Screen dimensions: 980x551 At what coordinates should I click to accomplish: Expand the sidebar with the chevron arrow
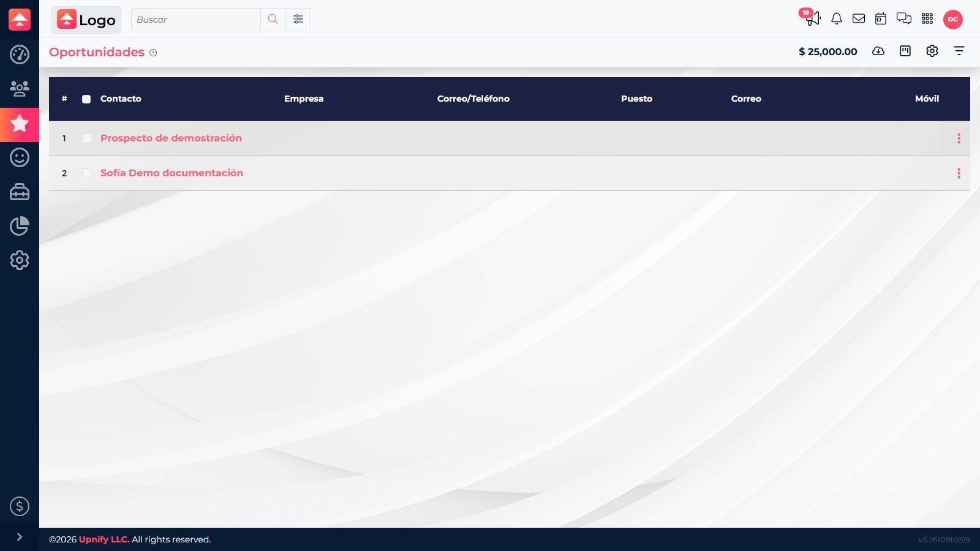[20, 537]
